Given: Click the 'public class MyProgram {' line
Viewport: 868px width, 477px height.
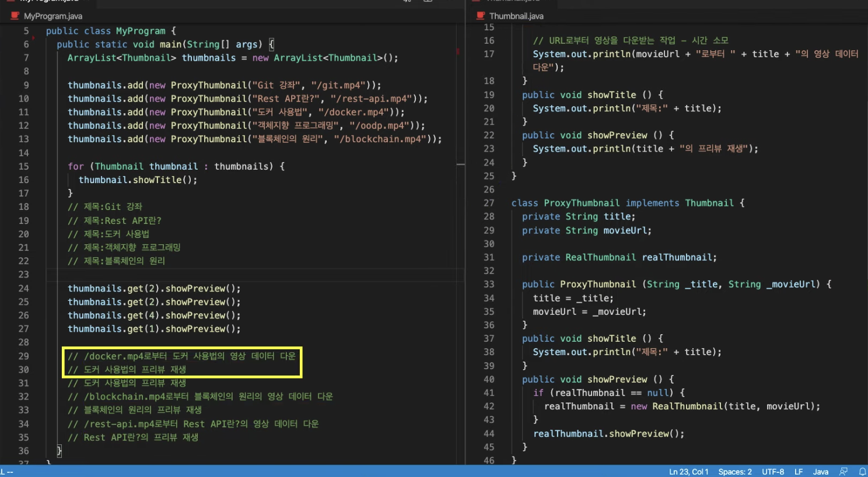Looking at the screenshot, I should click(x=111, y=31).
